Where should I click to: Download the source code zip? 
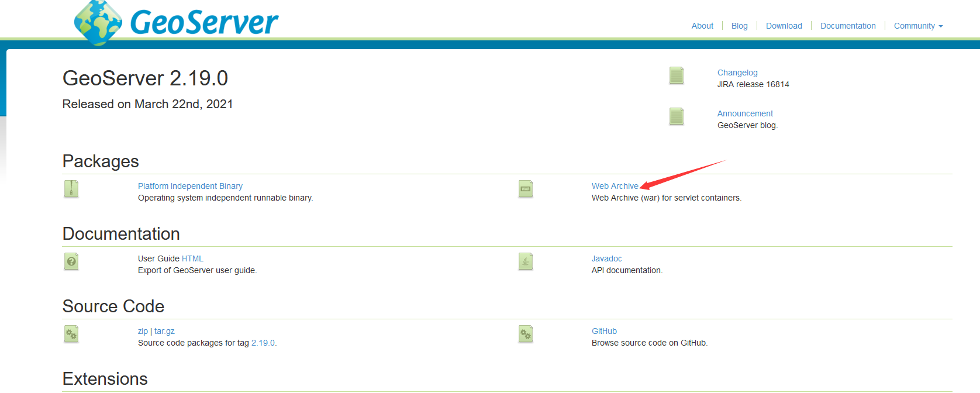pyautogui.click(x=143, y=331)
